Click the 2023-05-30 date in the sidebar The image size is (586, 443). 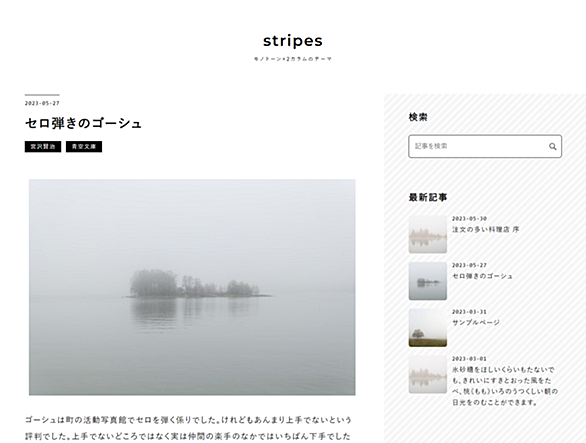pos(469,219)
